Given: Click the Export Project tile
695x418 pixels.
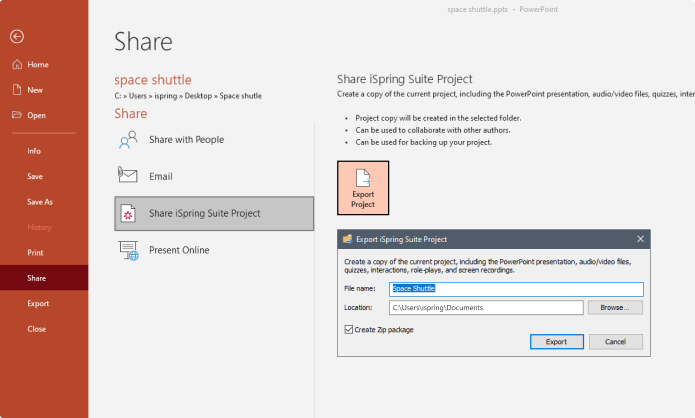Looking at the screenshot, I should pyautogui.click(x=363, y=188).
